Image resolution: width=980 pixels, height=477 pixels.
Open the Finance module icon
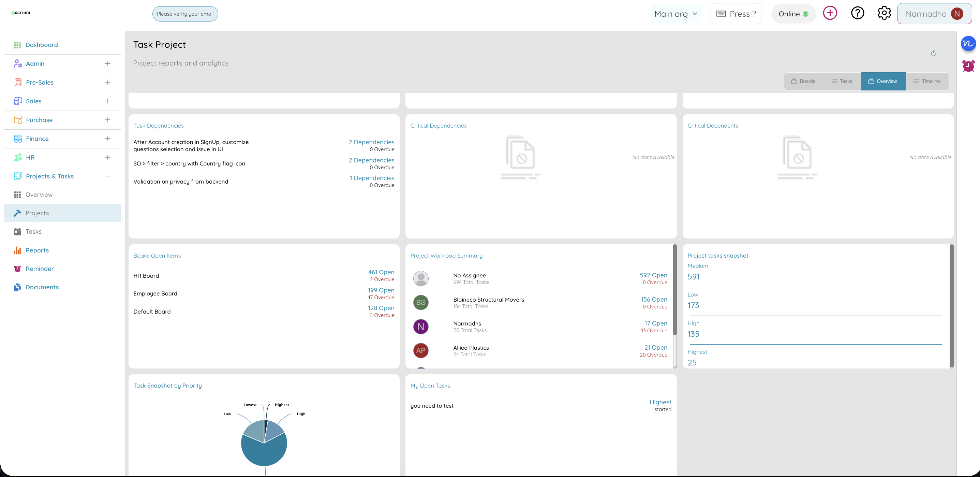click(x=17, y=139)
